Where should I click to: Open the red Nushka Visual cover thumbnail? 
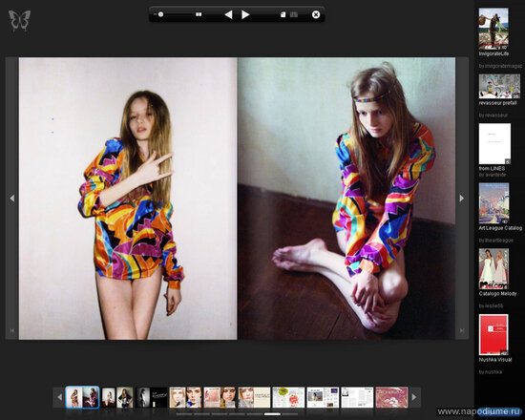coord(493,335)
